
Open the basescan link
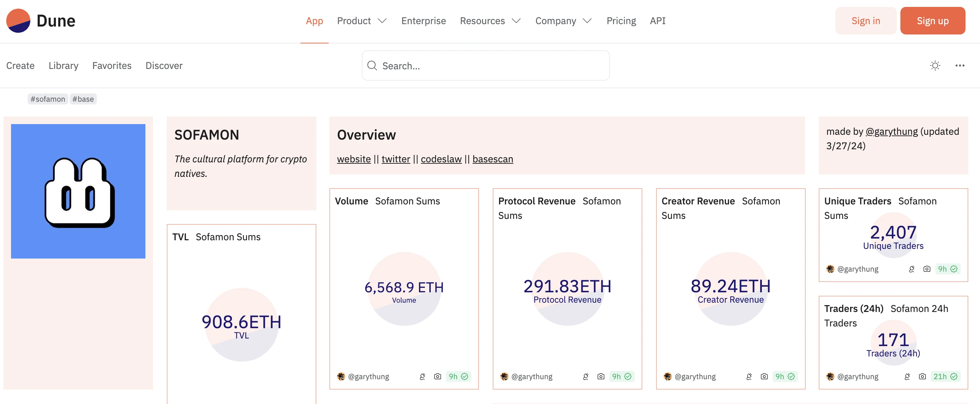tap(493, 159)
